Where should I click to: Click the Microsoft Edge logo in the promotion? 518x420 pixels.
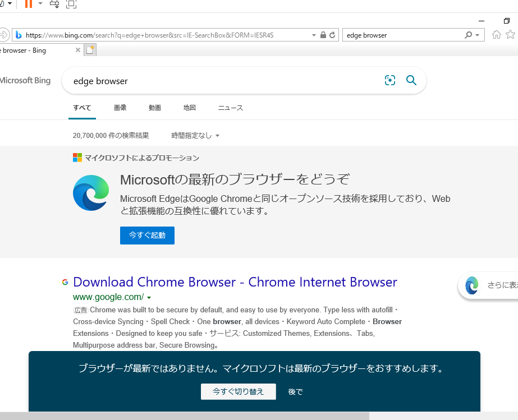pyautogui.click(x=90, y=193)
